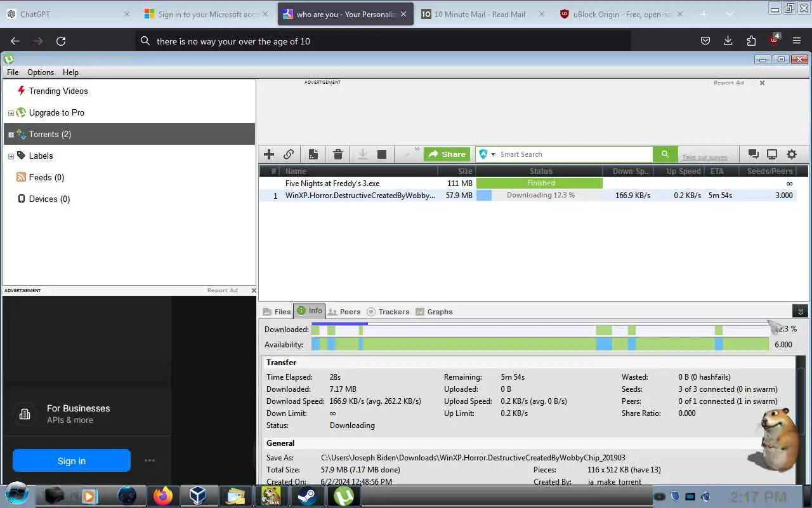This screenshot has width=812, height=508.
Task: Expand the Upgrade to Pro tree node
Action: point(11,113)
